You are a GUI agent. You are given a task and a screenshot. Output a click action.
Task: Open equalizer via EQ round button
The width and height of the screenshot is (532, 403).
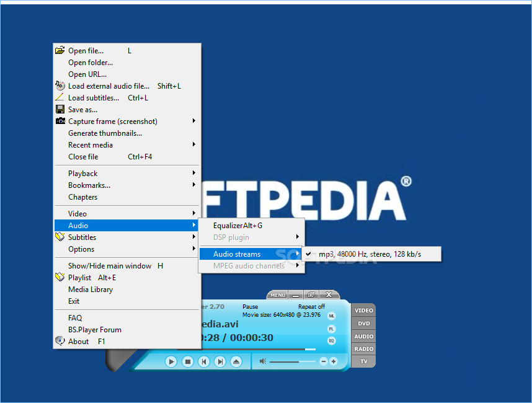332,340
